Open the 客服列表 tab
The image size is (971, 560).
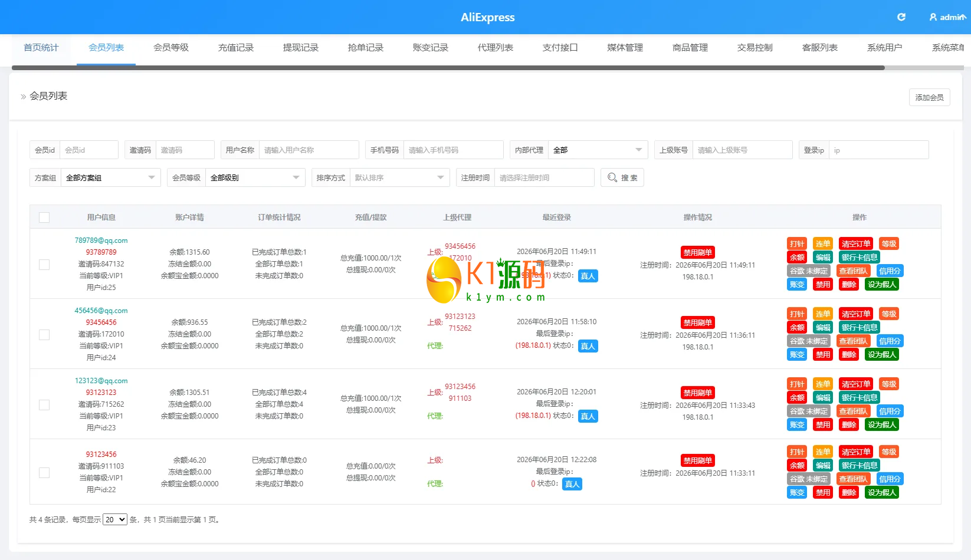point(820,48)
